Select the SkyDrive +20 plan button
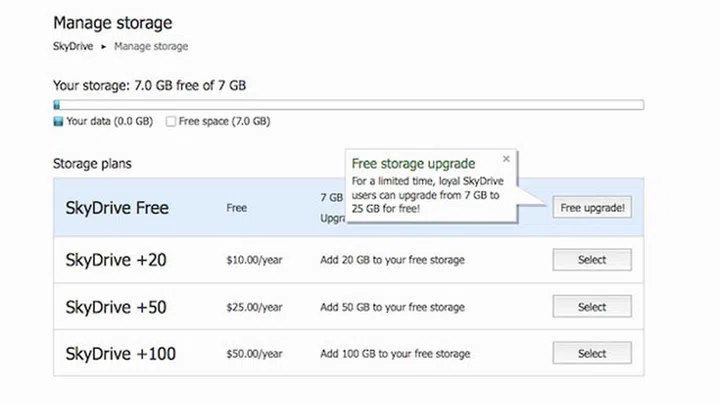Image resolution: width=720 pixels, height=405 pixels. click(x=591, y=260)
